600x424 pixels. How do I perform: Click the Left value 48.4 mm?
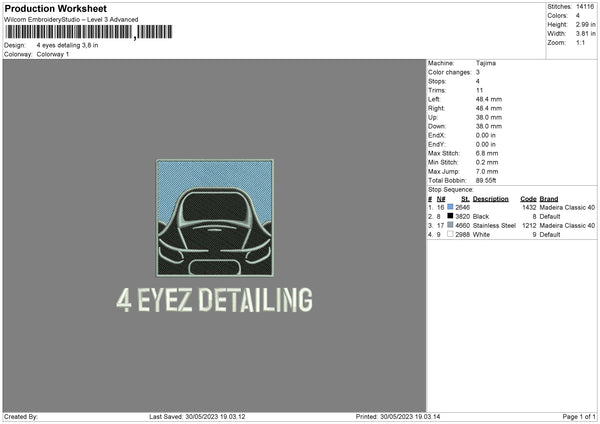click(x=489, y=99)
